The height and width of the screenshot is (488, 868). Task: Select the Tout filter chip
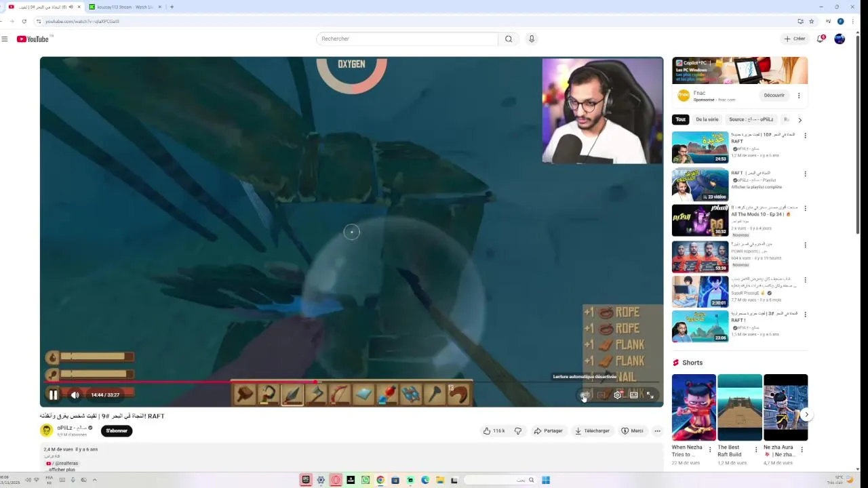pos(680,119)
